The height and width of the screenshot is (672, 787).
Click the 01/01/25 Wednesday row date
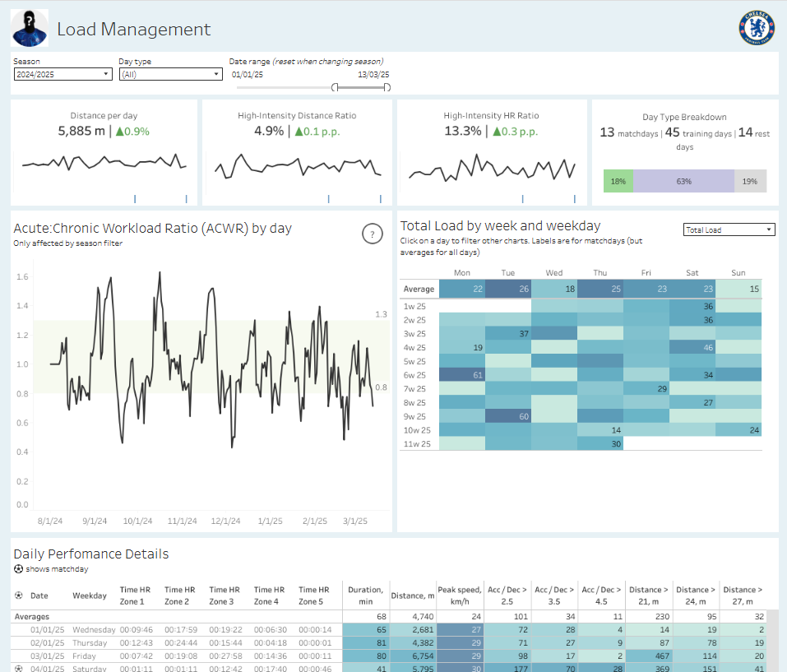[47, 629]
